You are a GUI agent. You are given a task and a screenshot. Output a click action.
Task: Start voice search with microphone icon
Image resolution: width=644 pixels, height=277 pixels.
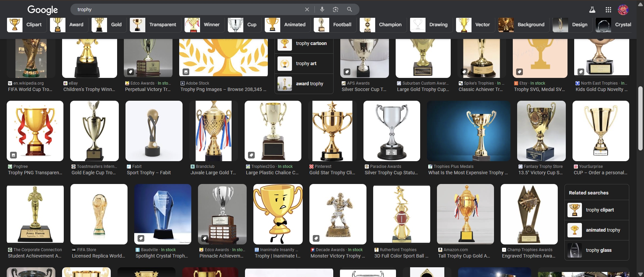322,9
